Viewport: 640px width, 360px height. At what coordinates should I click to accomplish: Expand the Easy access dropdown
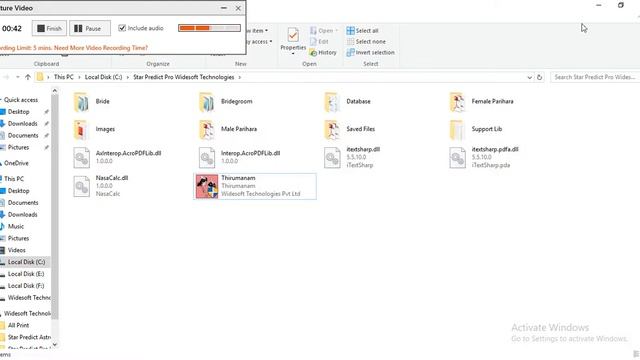pos(271,42)
